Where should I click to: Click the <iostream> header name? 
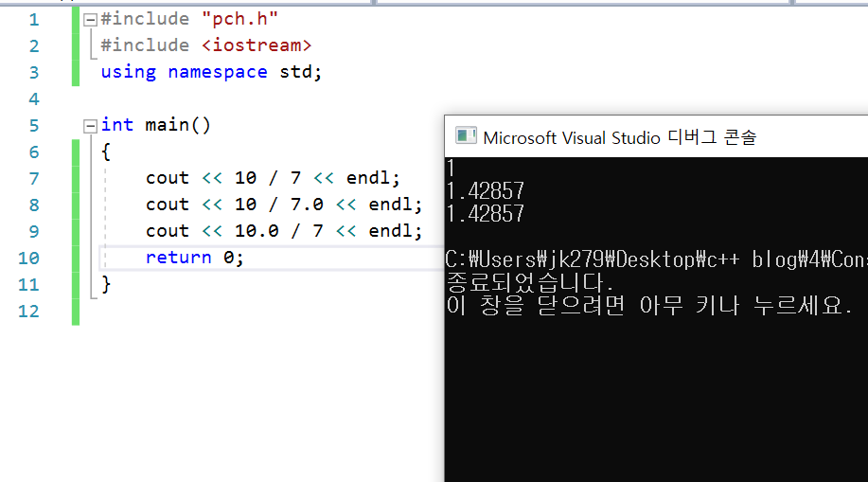(257, 45)
